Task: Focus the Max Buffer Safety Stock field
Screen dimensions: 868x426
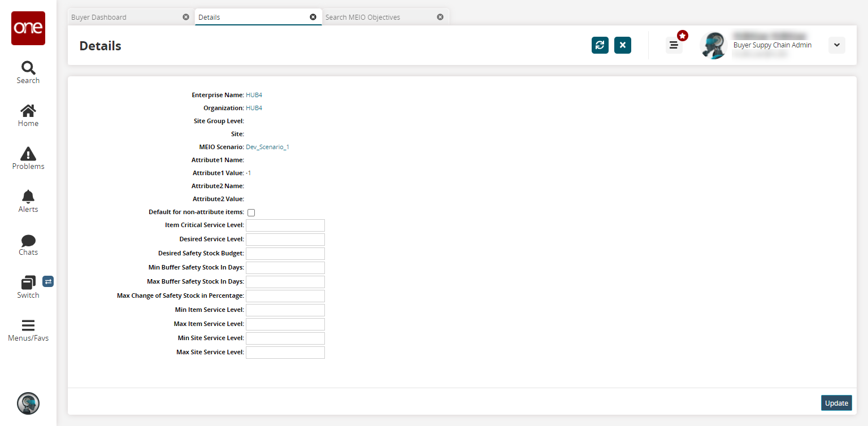Action: tap(285, 282)
